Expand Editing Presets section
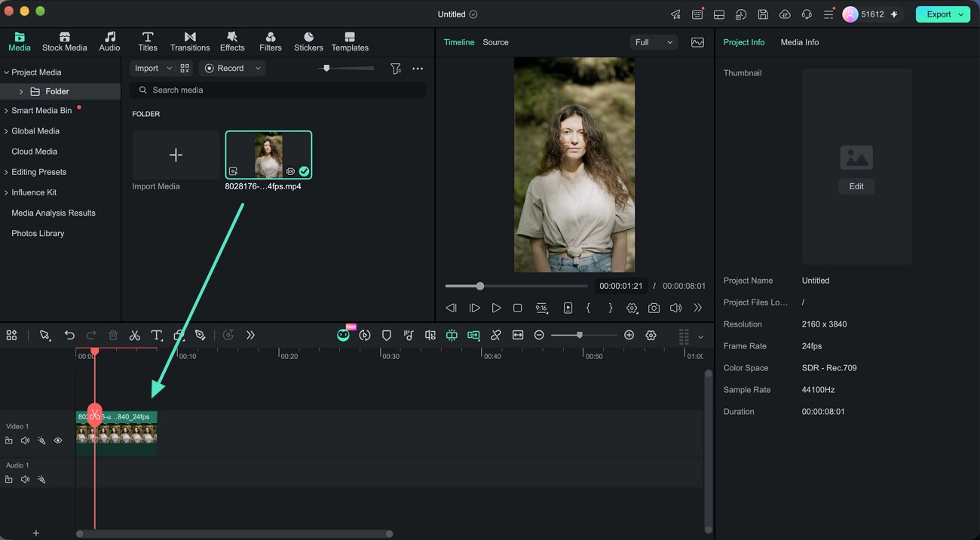Viewport: 980px width, 540px height. pyautogui.click(x=7, y=172)
